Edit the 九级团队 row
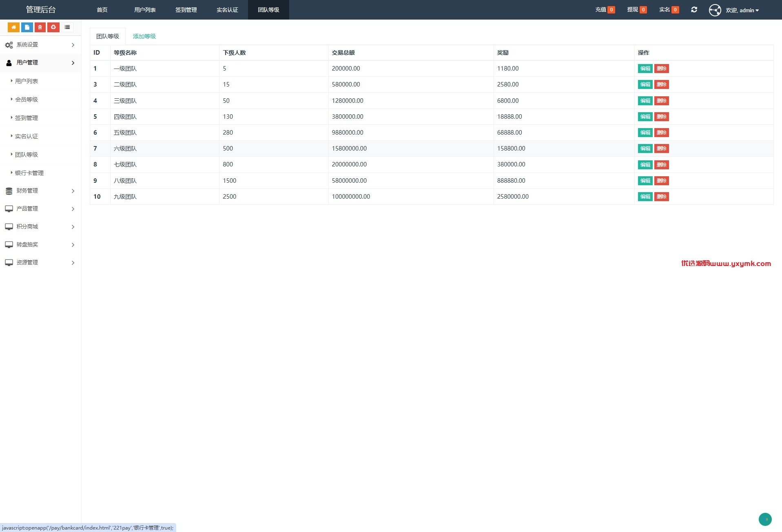The height and width of the screenshot is (532, 782). pos(645,197)
